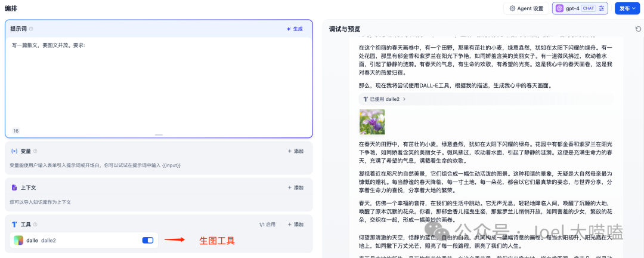Toggle the dalle dalle2 tool switch
The image size is (644, 258).
coord(147,240)
